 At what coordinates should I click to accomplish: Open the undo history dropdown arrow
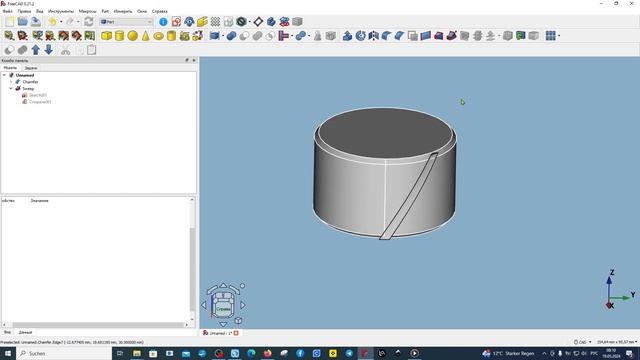(61, 22)
